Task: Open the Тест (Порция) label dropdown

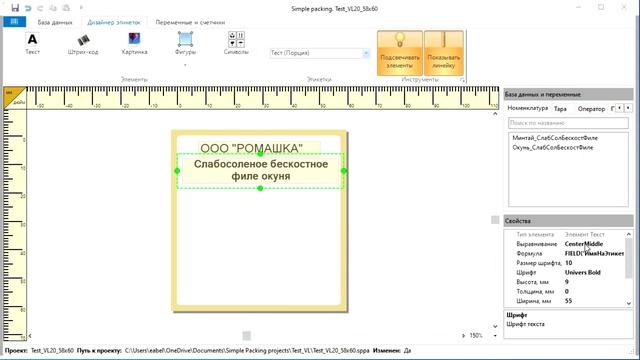Action: pyautogui.click(x=366, y=53)
